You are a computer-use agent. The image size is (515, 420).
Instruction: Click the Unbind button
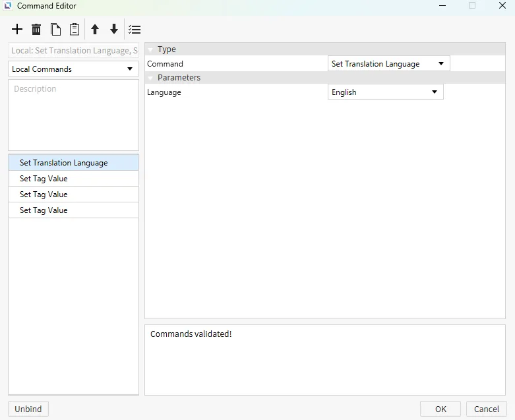coord(28,409)
